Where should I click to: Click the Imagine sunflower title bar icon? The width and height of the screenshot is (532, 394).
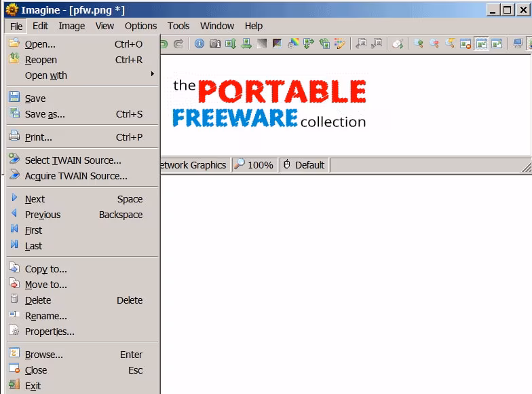[x=12, y=10]
